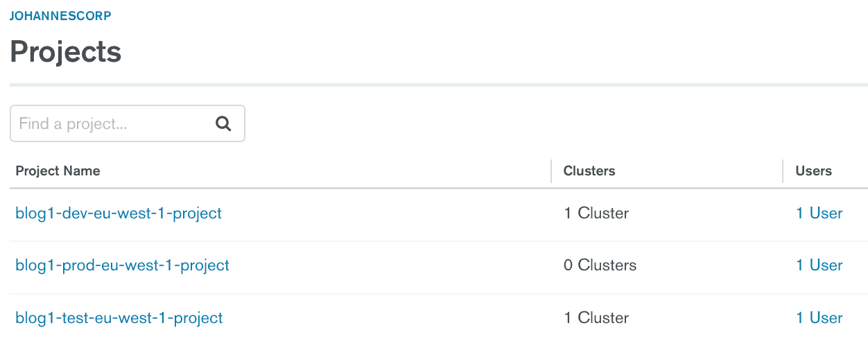Click 0 Clusters in the blog1-prod row
This screenshot has width=868, height=348.
(600, 265)
